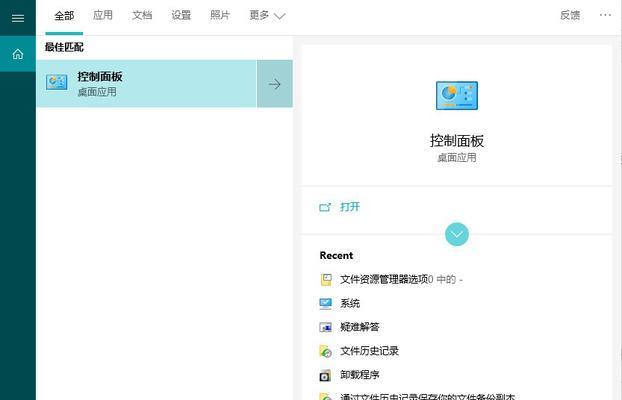
Task: Click the right arrow beside 控制面板 result
Action: 275,84
